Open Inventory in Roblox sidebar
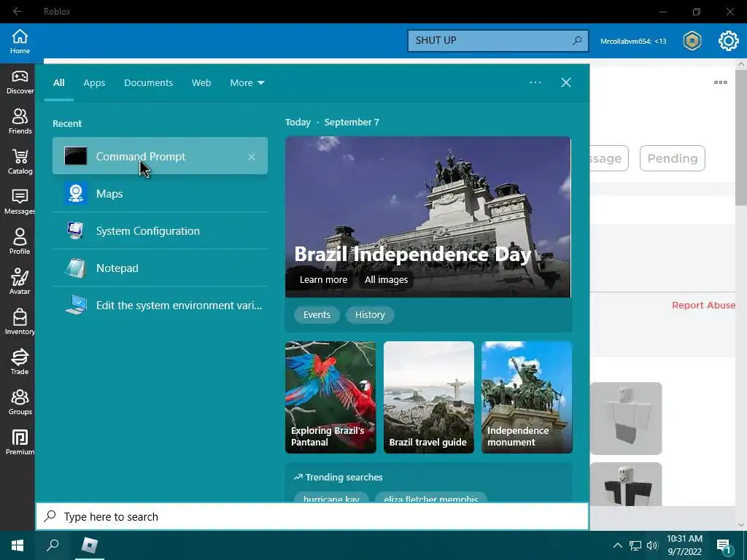Image resolution: width=747 pixels, height=560 pixels. (x=20, y=322)
